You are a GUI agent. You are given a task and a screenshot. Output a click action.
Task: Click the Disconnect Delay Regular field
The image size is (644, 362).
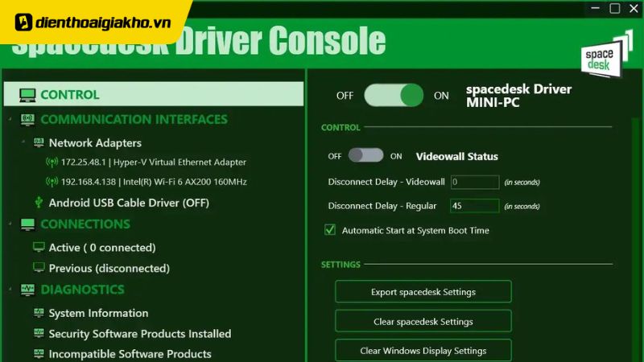475,206
